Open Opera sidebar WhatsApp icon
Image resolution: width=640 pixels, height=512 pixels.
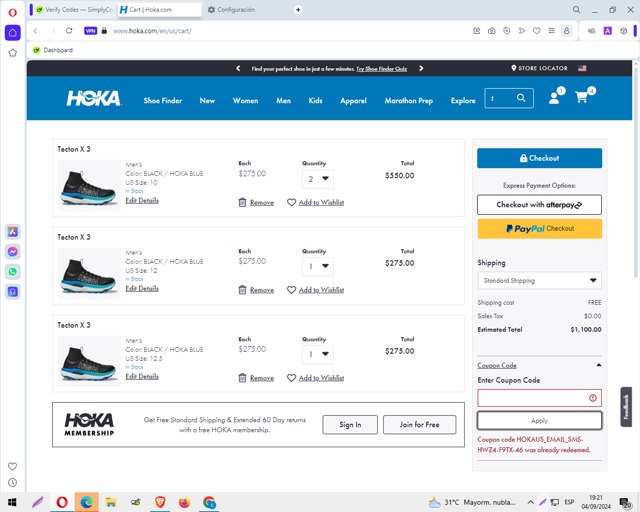click(x=13, y=272)
